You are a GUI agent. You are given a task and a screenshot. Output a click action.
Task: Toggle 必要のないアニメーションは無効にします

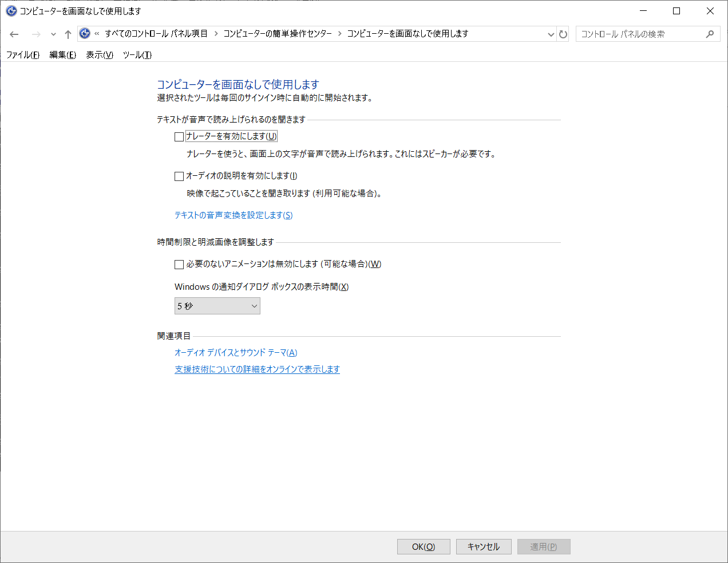point(179,264)
